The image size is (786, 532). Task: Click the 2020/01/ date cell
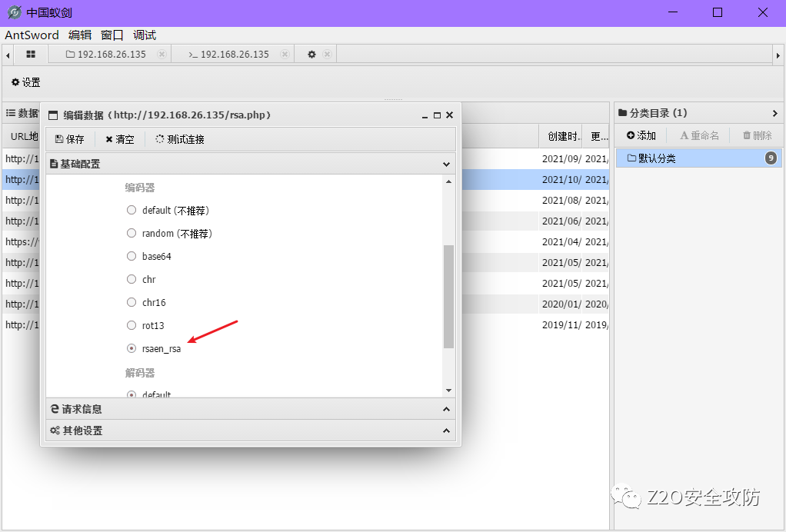[561, 304]
